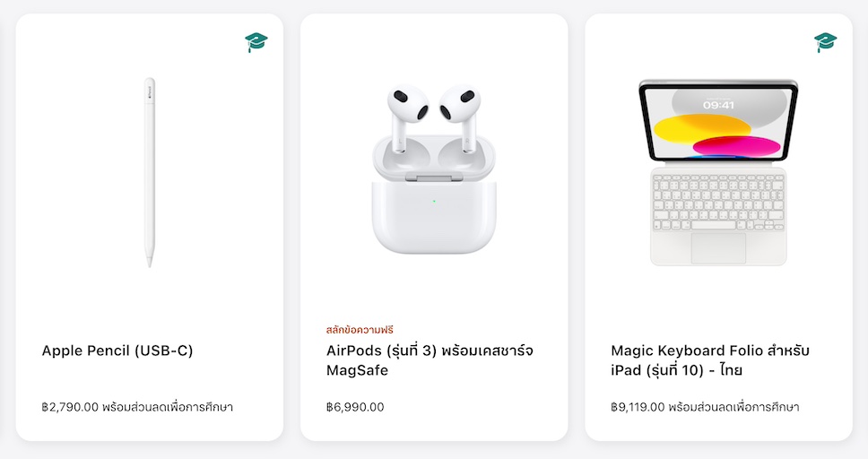The height and width of the screenshot is (459, 868).
Task: Click the สลักข้อความฟรี engraving label
Action: [x=360, y=330]
